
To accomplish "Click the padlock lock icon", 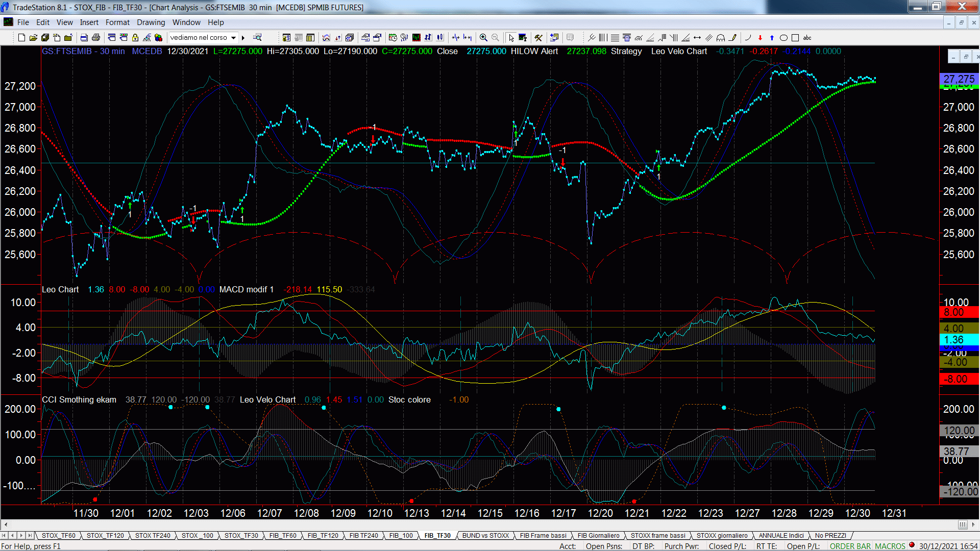I will coord(135,37).
